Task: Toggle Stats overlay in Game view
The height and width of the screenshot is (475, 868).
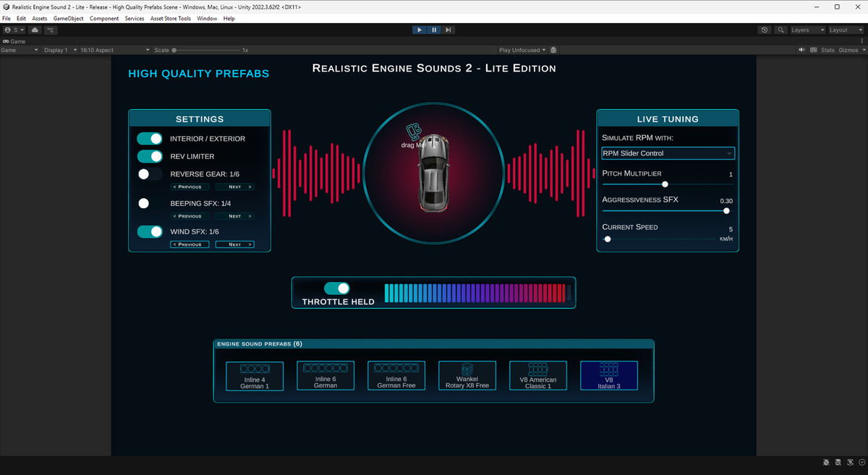Action: point(827,50)
